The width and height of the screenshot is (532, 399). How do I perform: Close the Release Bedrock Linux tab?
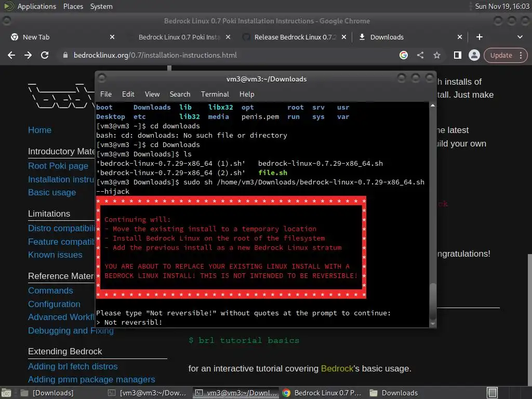(344, 37)
